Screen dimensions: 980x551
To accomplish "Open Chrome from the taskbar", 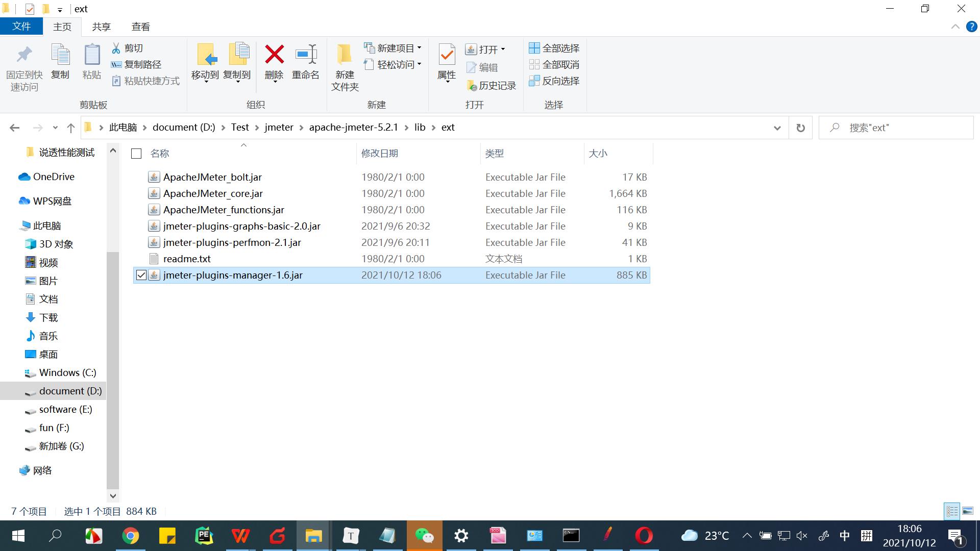I will point(131,536).
